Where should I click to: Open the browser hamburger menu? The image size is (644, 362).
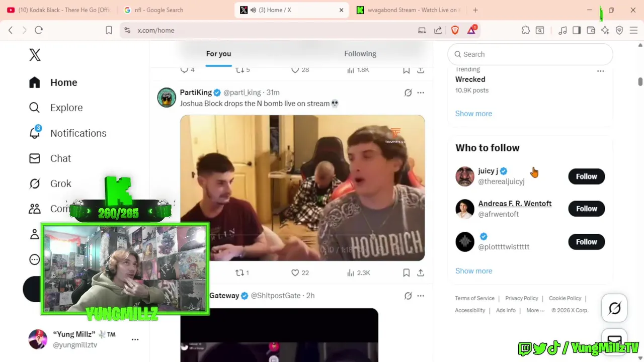(634, 30)
